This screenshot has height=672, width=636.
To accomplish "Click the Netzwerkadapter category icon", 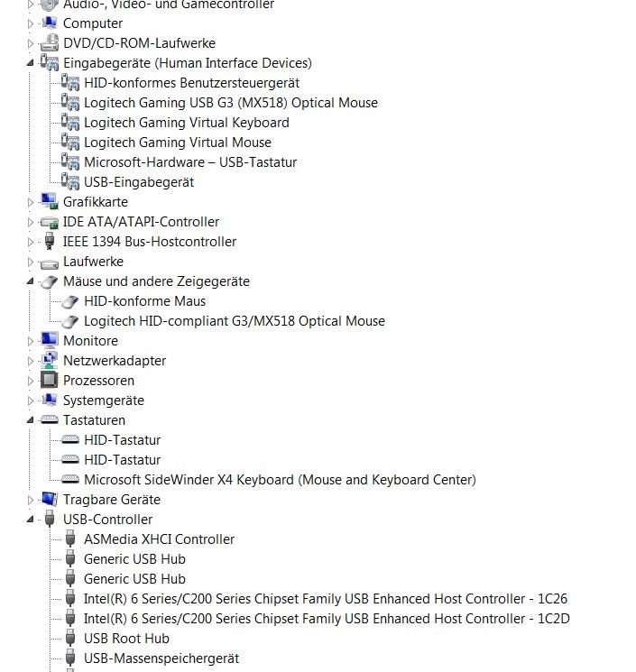I will [50, 361].
